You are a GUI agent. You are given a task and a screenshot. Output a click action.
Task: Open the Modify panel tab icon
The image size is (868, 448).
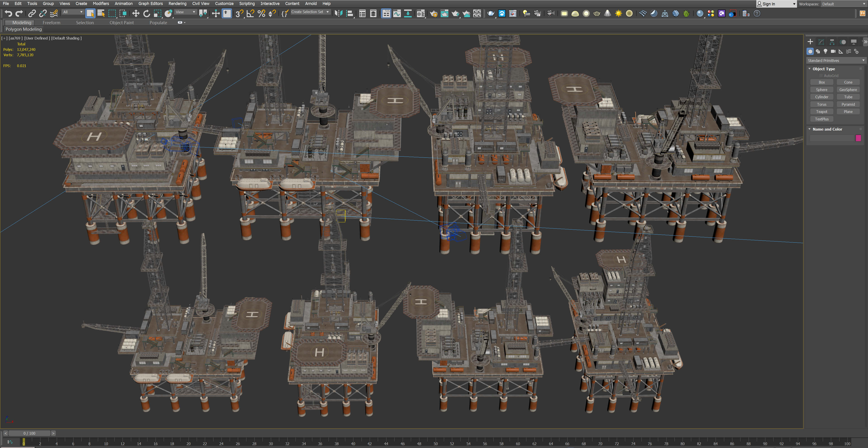(821, 42)
